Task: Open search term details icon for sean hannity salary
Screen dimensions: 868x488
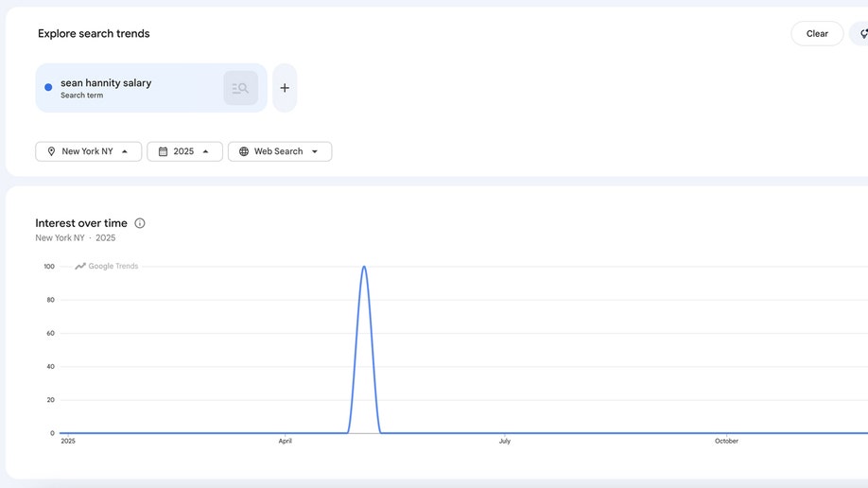Action: pyautogui.click(x=240, y=88)
